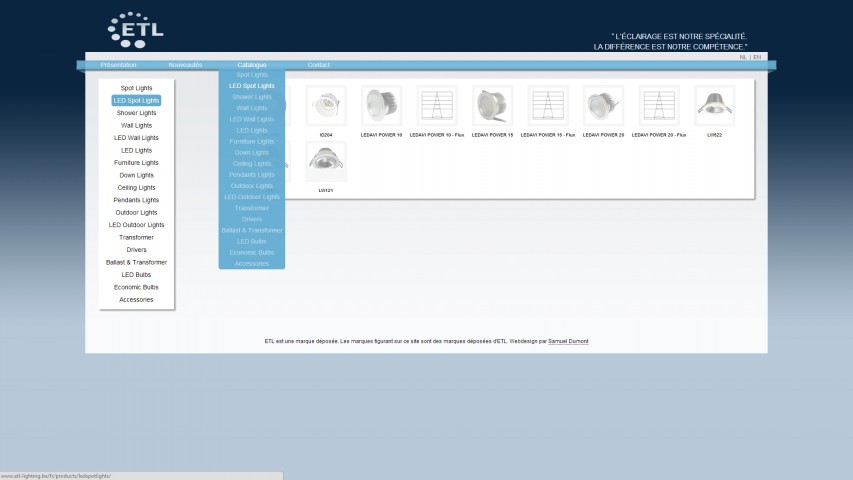853x480 pixels.
Task: Open the LW622 product thumbnail
Action: [x=714, y=106]
